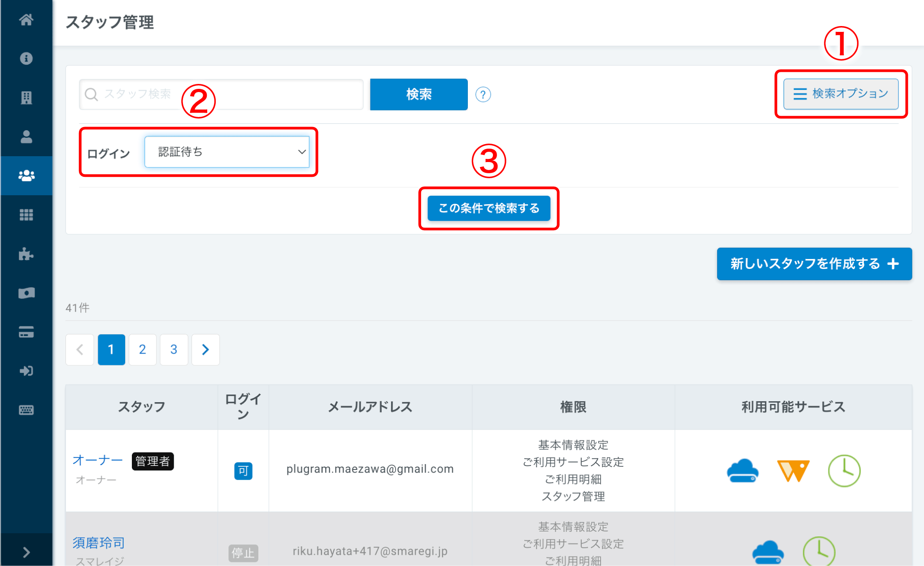Click next page arrow in pagination
Image resolution: width=924 pixels, height=566 pixels.
205,350
